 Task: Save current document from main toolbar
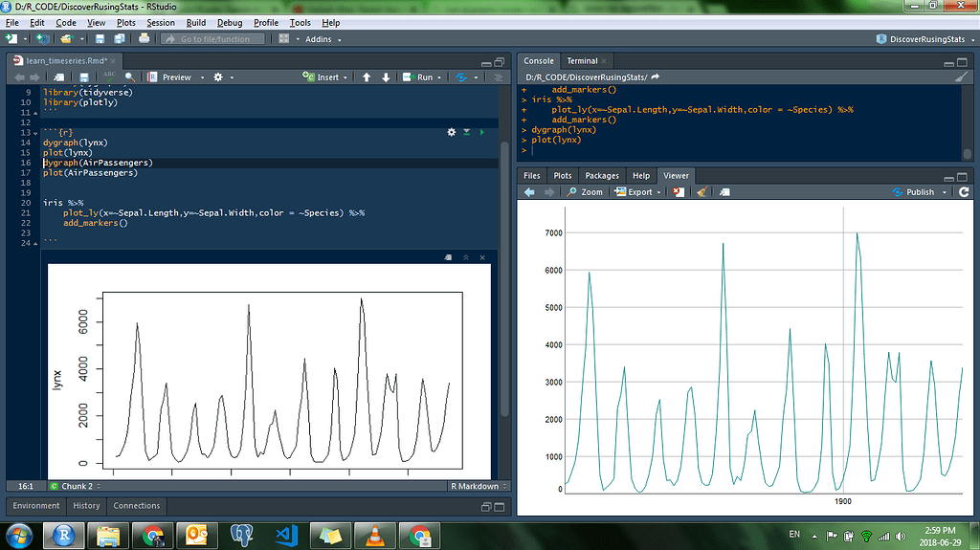(100, 39)
